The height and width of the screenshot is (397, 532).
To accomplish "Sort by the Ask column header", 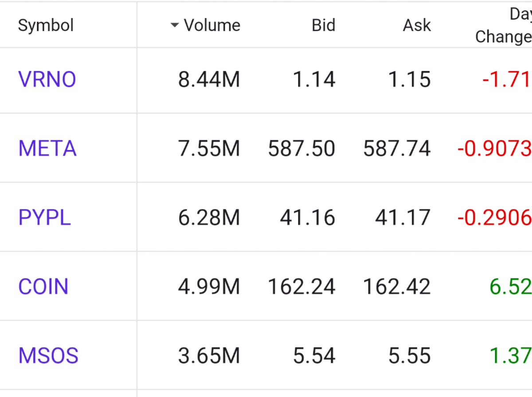I will pyautogui.click(x=417, y=25).
